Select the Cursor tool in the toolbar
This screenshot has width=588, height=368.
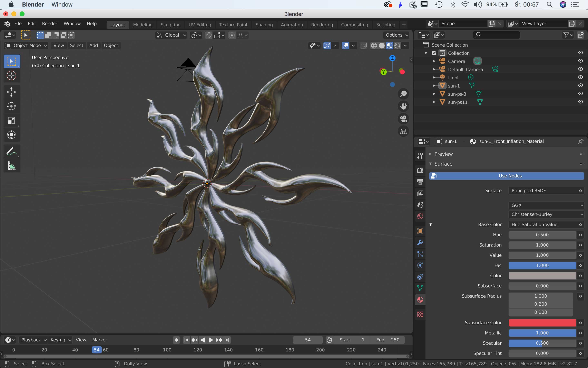[11, 75]
